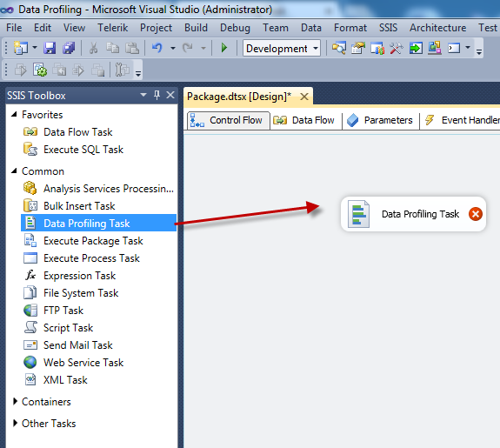Open the SSIS menu
The image size is (500, 448).
pos(388,28)
